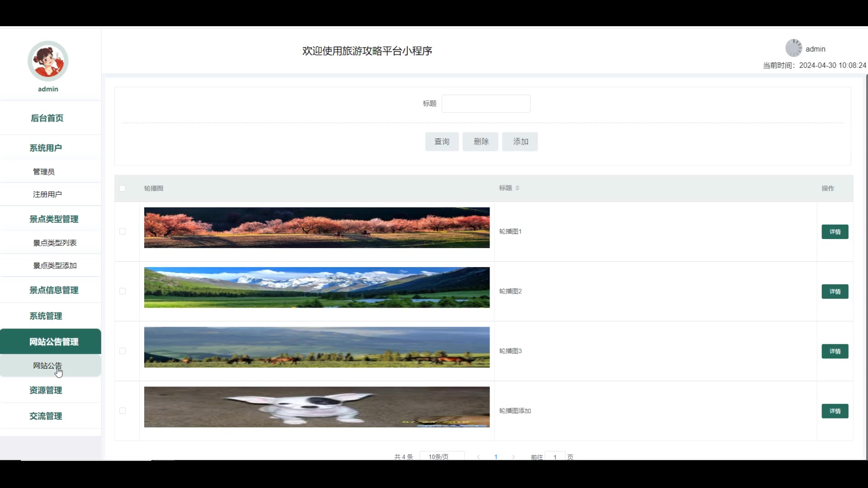This screenshot has width=868, height=488.
Task: Click the 查询 search button
Action: 442,141
